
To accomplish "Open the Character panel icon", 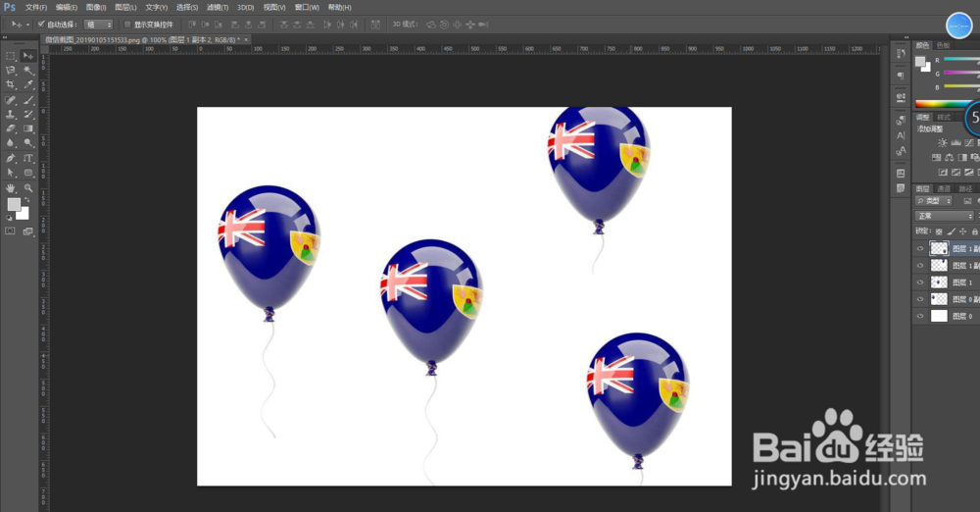I will point(901,135).
